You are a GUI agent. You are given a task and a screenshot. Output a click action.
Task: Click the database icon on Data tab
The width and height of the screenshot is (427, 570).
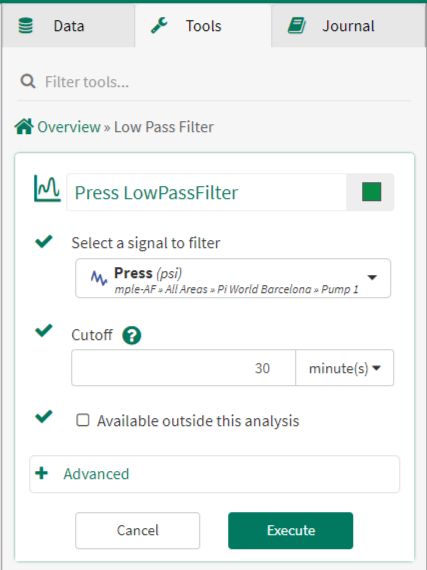[x=25, y=26]
